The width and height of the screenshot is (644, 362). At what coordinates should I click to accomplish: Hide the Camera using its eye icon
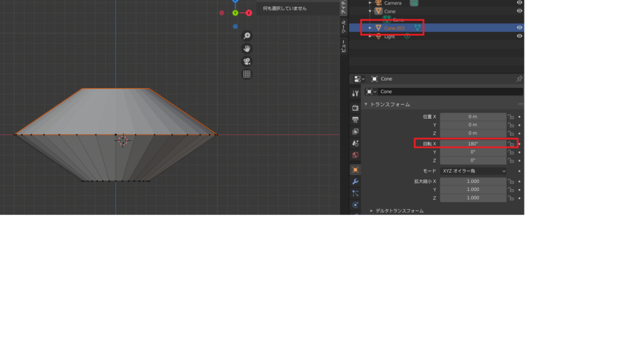pyautogui.click(x=519, y=3)
